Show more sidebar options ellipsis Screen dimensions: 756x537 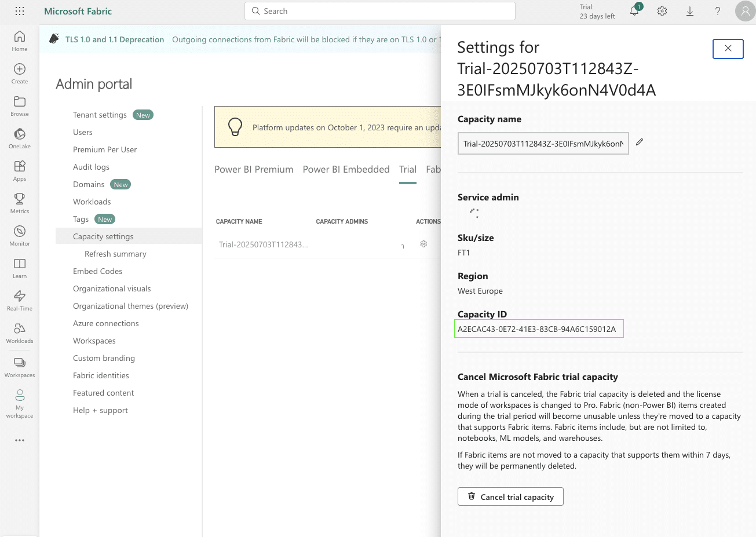click(x=20, y=440)
